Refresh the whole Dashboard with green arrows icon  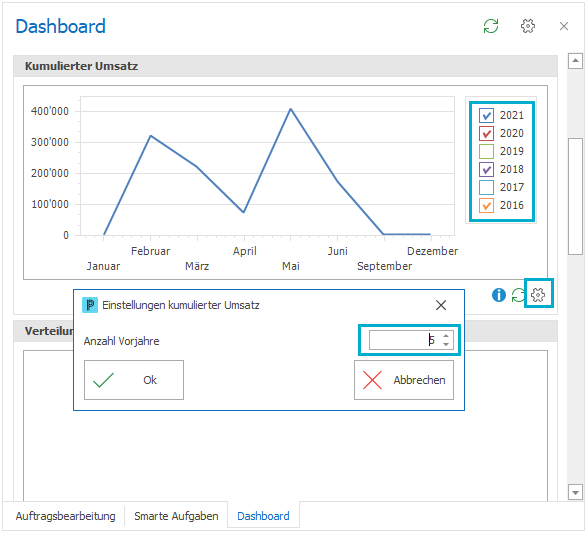coord(491,26)
